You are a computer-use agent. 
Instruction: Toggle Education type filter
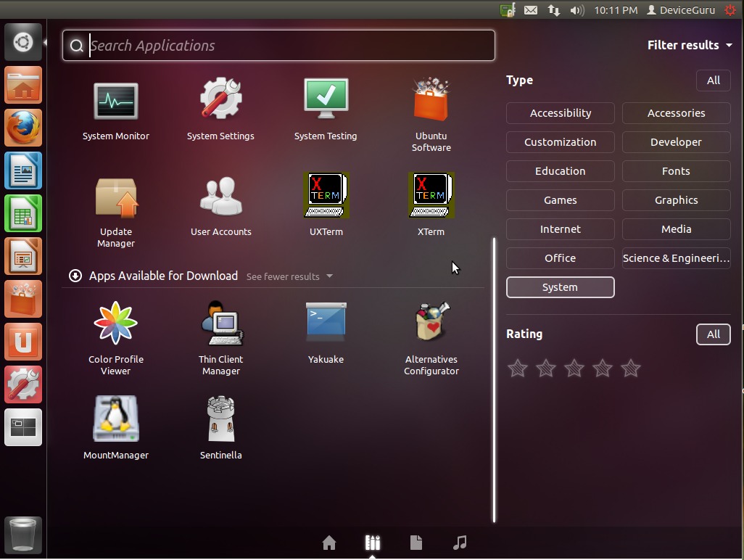(561, 171)
